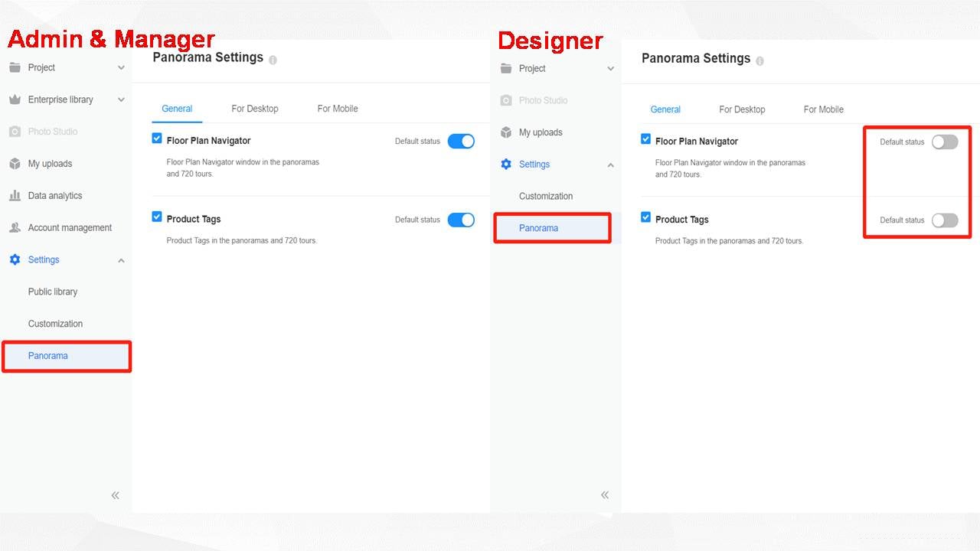Open Customization in Admin Settings menu
The height and width of the screenshot is (551, 980).
coord(55,324)
